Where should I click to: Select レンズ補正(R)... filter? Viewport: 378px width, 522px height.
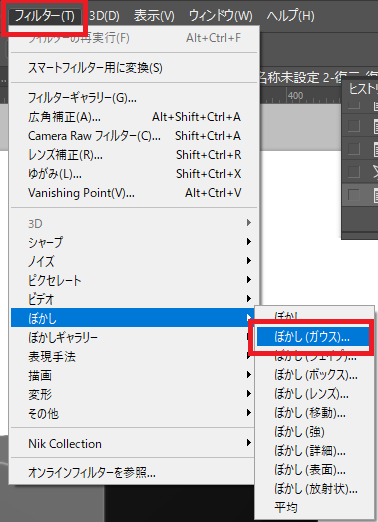(134, 155)
